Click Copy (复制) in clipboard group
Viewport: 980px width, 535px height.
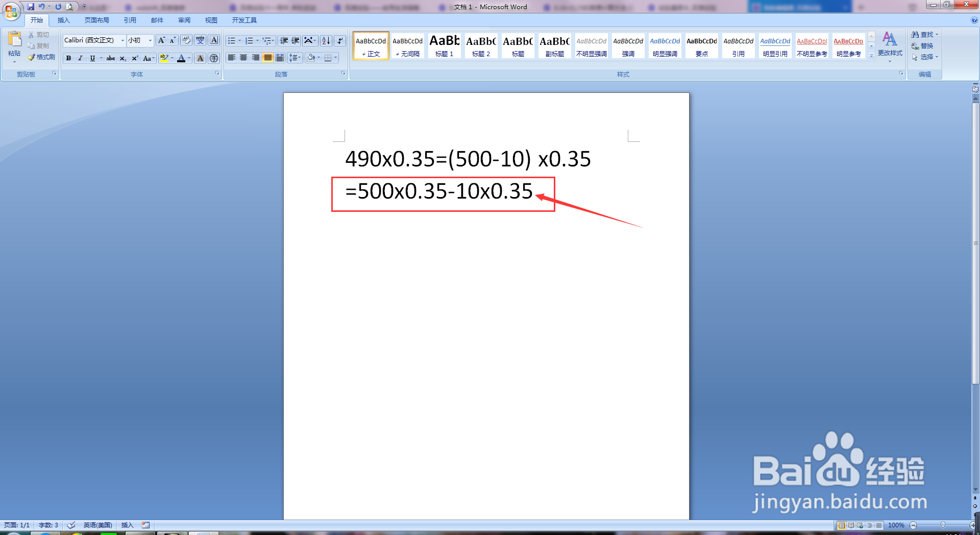click(39, 46)
